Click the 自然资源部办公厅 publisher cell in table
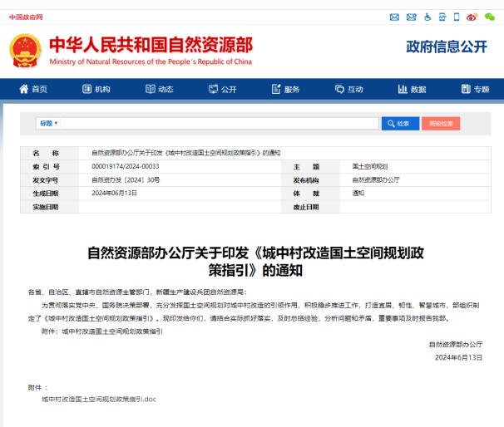Screen dimensions: 504x427 coord(376,179)
